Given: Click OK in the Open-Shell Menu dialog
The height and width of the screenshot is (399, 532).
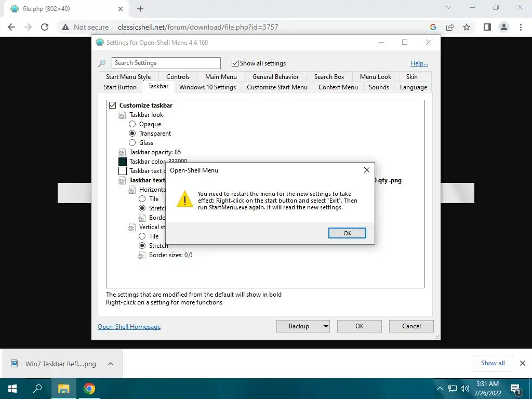Looking at the screenshot, I should coord(347,233).
